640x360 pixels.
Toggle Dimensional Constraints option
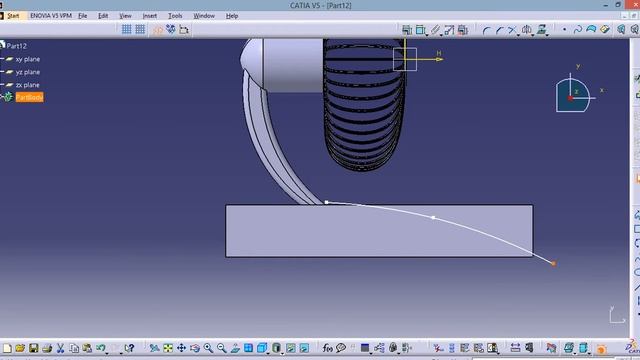[184, 29]
